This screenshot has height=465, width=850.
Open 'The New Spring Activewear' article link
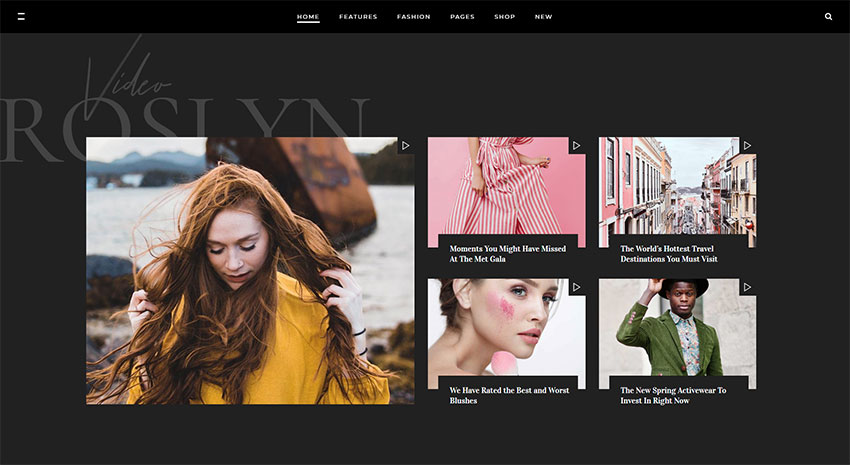tap(672, 395)
